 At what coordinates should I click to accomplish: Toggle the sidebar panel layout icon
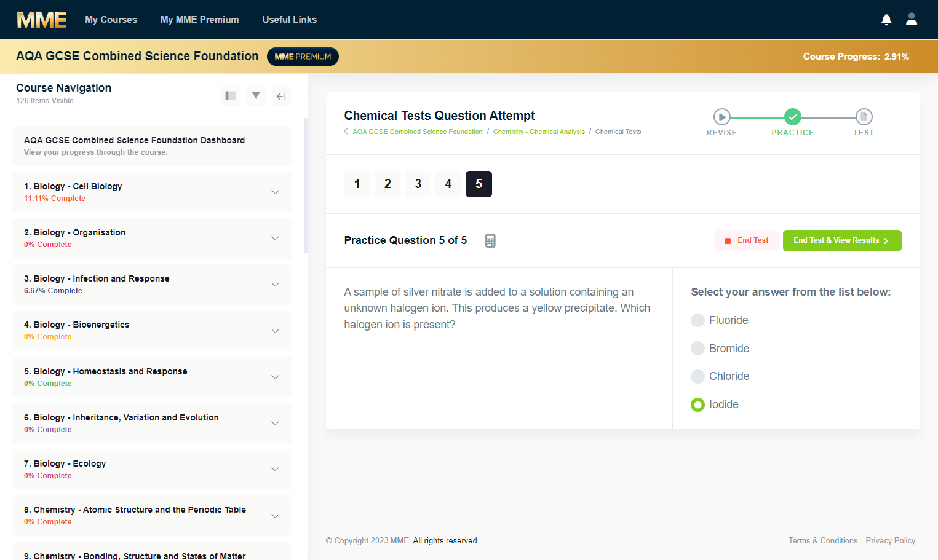pos(231,96)
